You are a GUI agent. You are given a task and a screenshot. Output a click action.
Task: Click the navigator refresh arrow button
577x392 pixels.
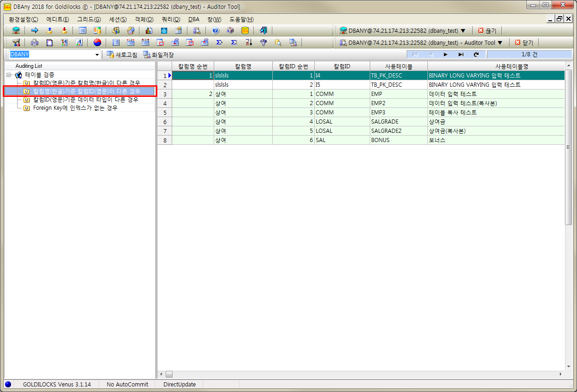476,54
